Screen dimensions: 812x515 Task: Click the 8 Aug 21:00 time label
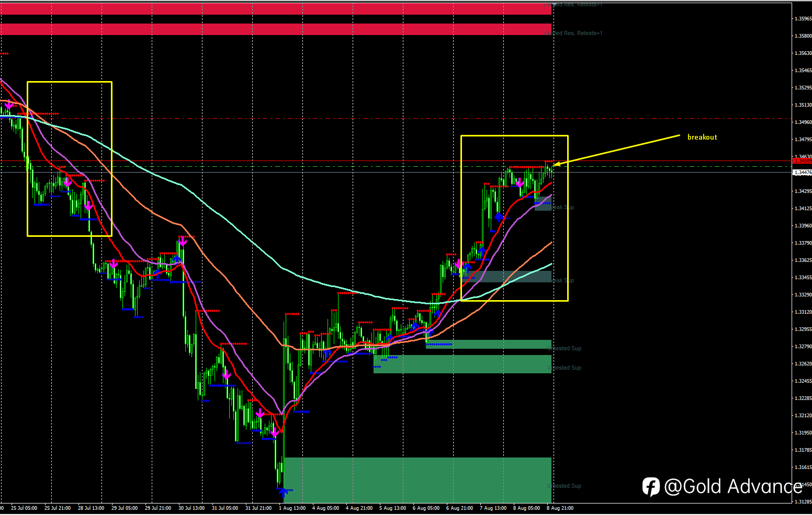560,508
